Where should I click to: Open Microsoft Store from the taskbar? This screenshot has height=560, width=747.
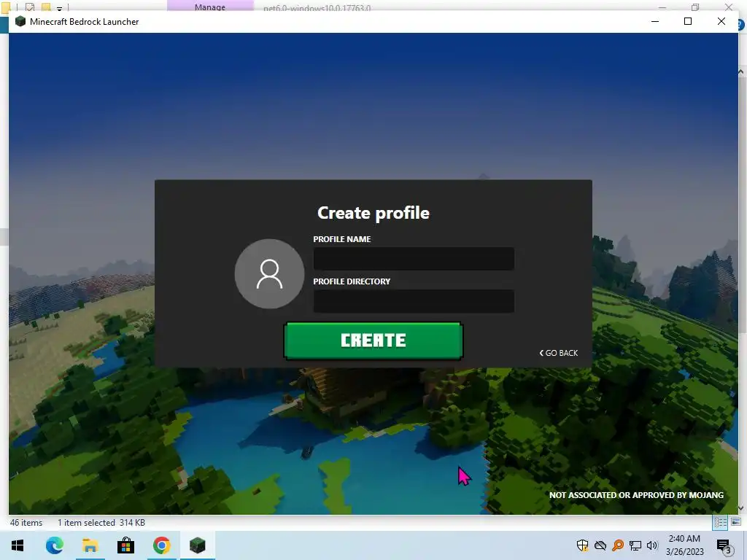pos(125,545)
